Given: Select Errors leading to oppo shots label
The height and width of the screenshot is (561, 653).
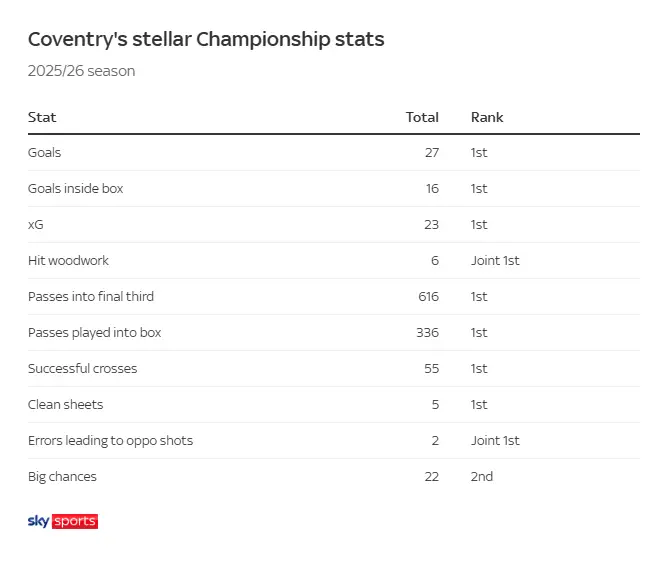Looking at the screenshot, I should click(x=110, y=441).
